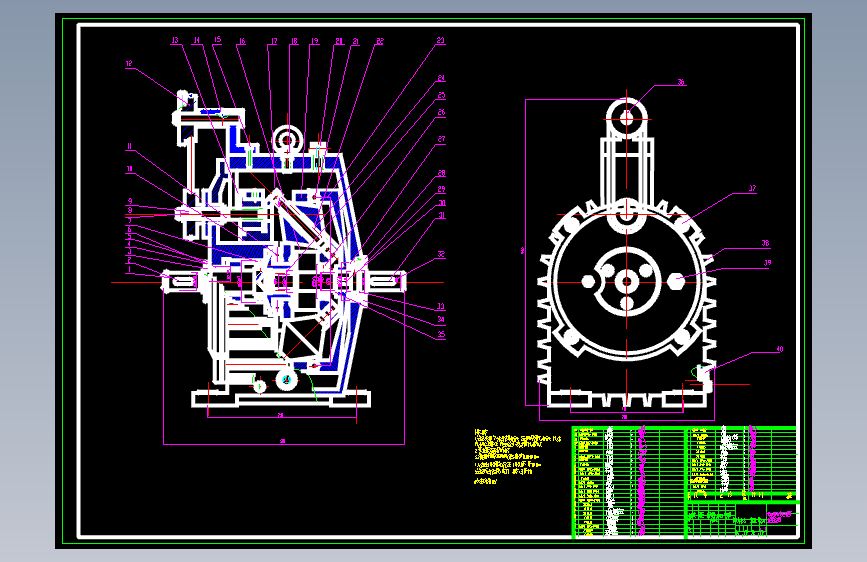
Task: Click callout label 22
Action: click(380, 41)
